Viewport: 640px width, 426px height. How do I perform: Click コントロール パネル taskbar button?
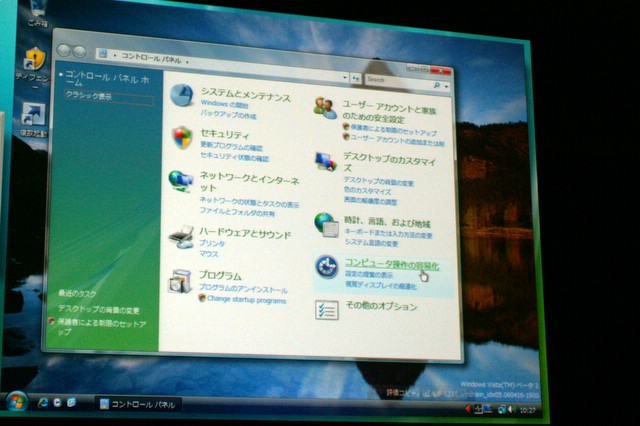click(138, 404)
